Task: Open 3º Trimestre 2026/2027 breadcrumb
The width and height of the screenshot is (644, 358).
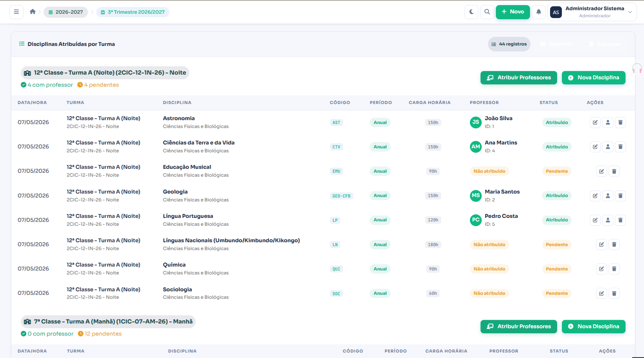Action: [132, 12]
